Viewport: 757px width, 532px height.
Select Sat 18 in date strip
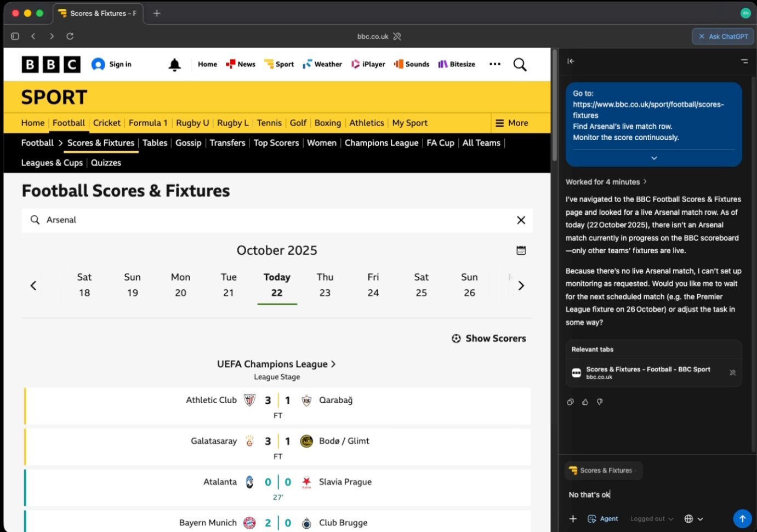click(84, 285)
